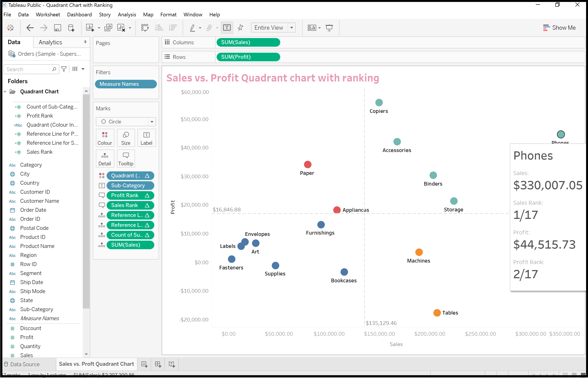Click the Save icon in toolbar

pyautogui.click(x=57, y=28)
